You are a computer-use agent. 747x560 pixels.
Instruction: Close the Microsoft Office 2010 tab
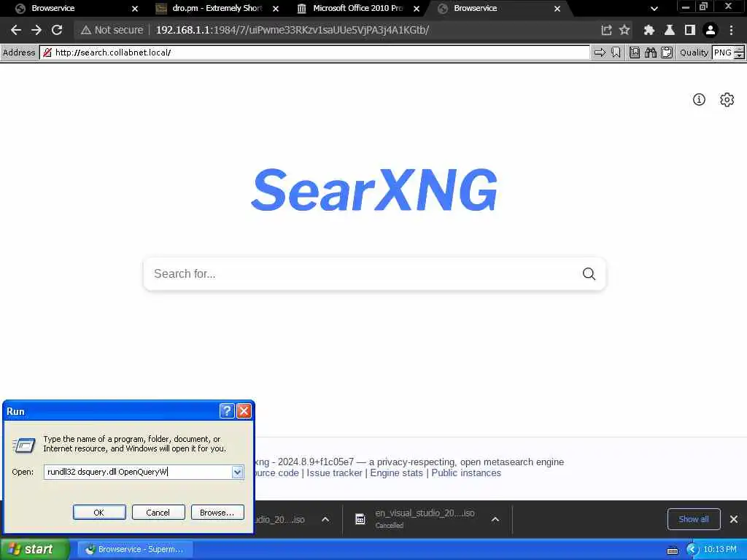point(417,9)
